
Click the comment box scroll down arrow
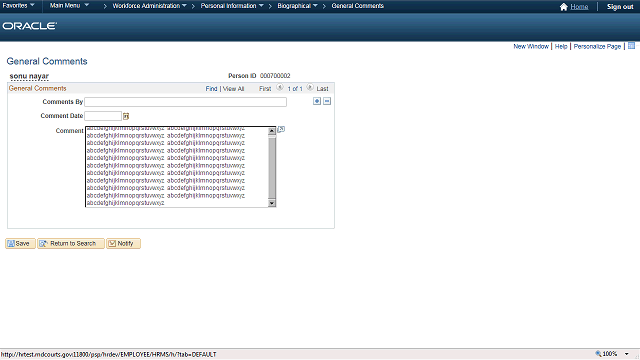(x=272, y=203)
